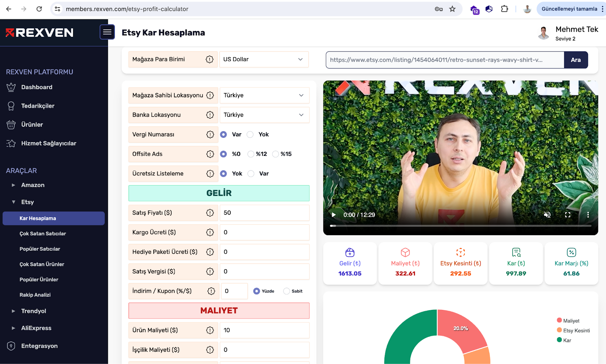Open Rakip Analizi menu item
This screenshot has height=364, width=606.
35,295
